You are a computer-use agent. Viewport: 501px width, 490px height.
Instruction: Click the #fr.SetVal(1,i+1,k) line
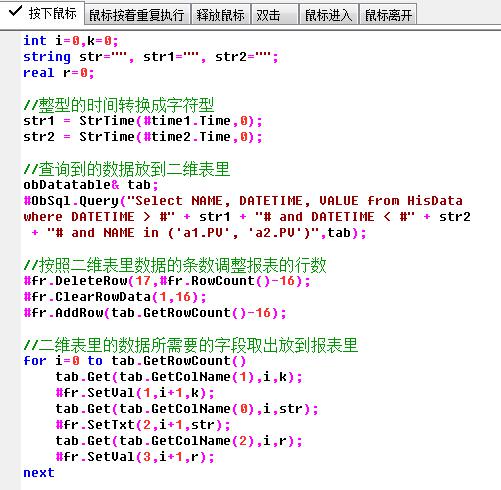click(135, 393)
